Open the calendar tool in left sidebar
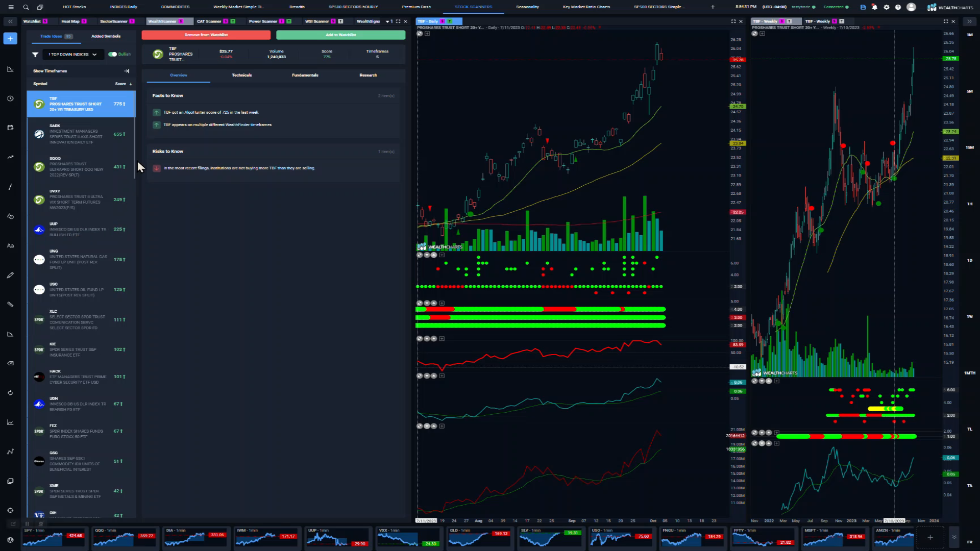This screenshot has height=551, width=980. pyautogui.click(x=10, y=128)
